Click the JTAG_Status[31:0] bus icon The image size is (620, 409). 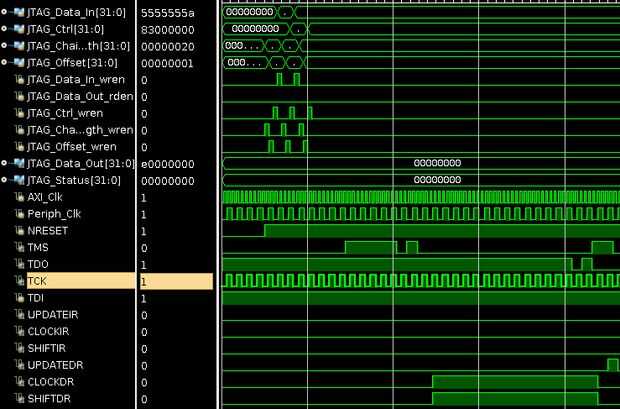coord(19,180)
